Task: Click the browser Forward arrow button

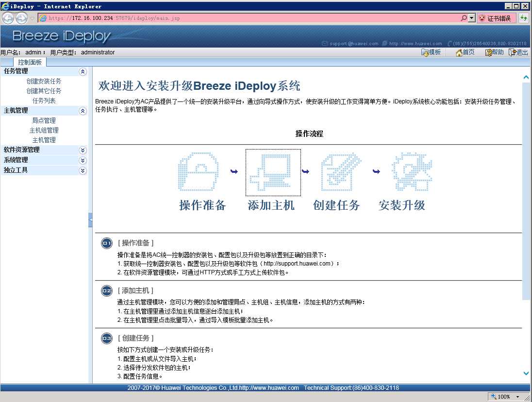Action: [x=22, y=18]
